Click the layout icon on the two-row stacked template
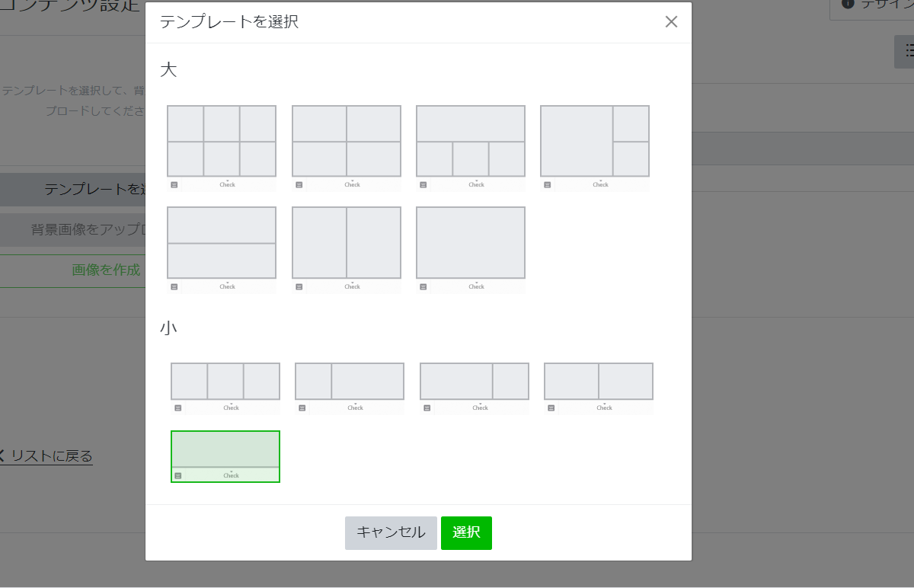 pyautogui.click(x=175, y=286)
